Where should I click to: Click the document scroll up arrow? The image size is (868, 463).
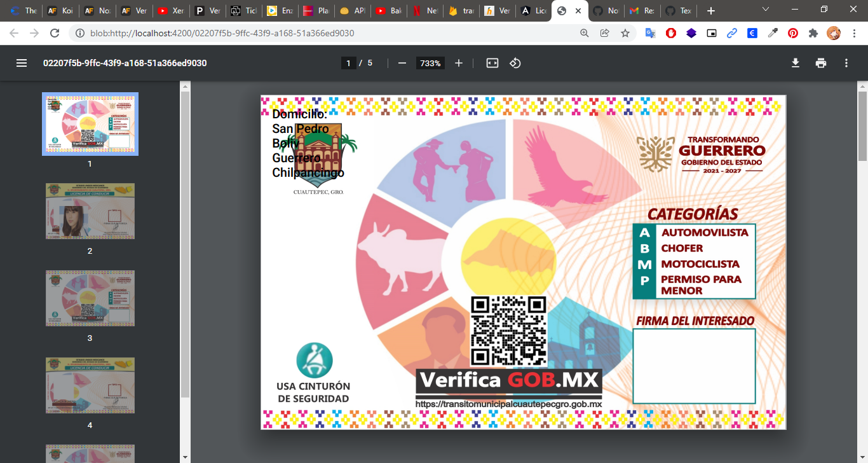[862, 86]
